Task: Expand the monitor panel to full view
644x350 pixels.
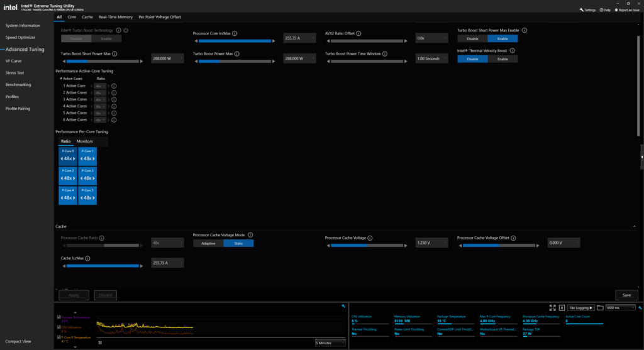Action: (x=552, y=308)
